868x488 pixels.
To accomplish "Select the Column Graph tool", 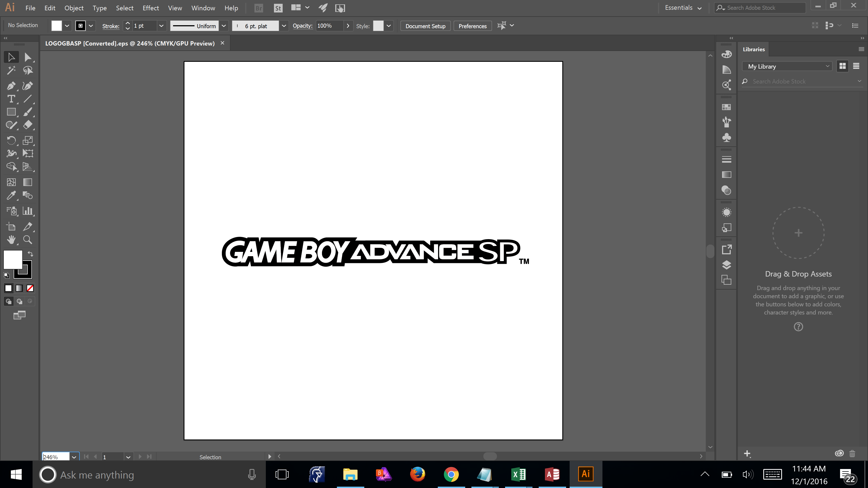I will (28, 211).
